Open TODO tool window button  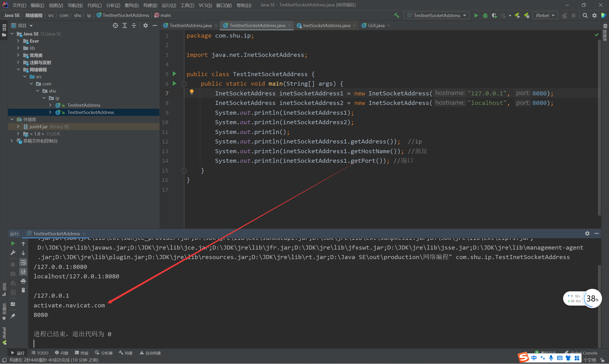[40, 353]
